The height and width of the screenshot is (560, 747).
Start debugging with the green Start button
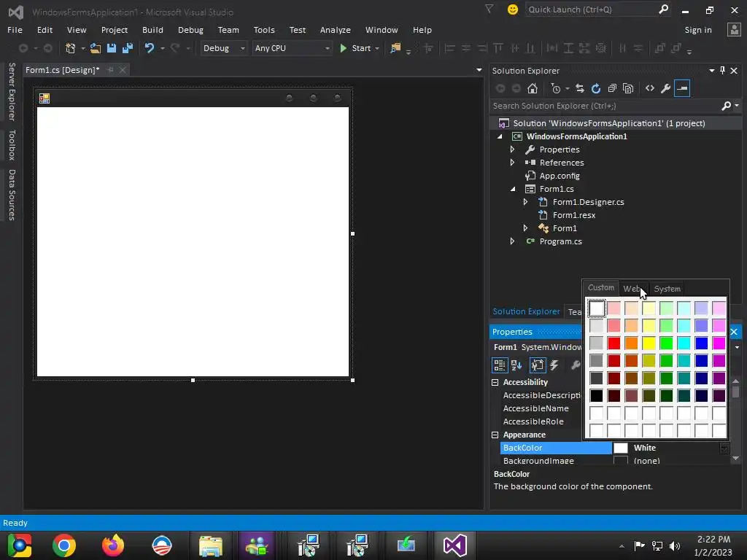click(x=356, y=48)
